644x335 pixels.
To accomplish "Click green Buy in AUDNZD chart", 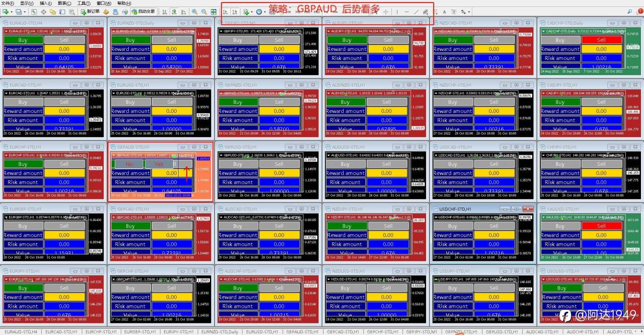I will (345, 102).
